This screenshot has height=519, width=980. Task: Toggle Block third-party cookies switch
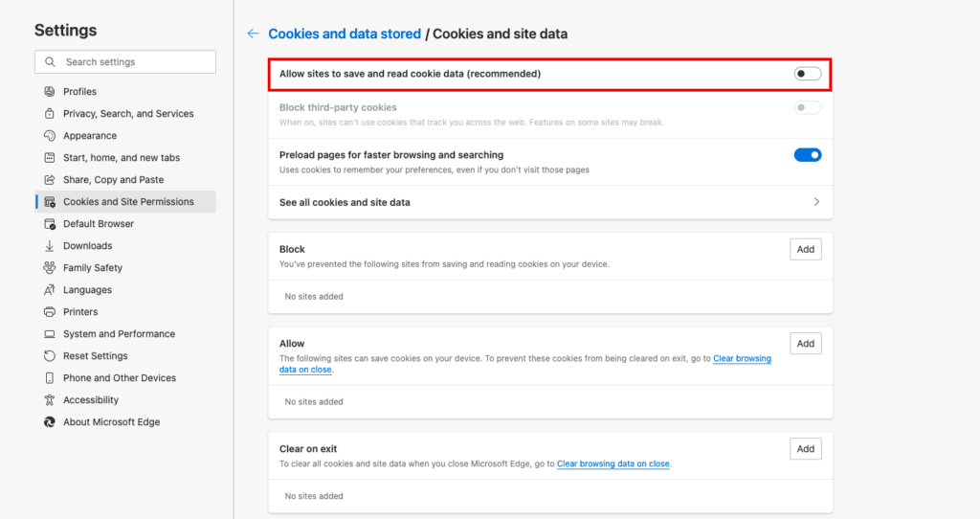(808, 107)
